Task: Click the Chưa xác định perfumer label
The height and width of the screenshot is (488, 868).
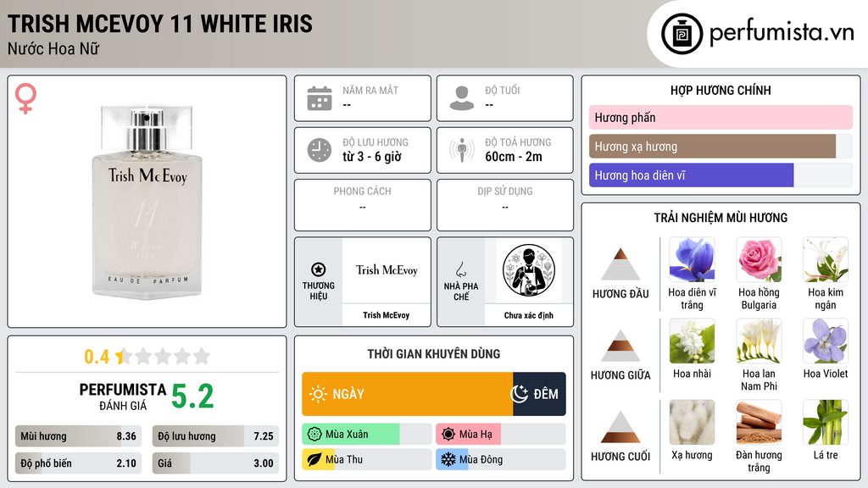Action: 529,315
